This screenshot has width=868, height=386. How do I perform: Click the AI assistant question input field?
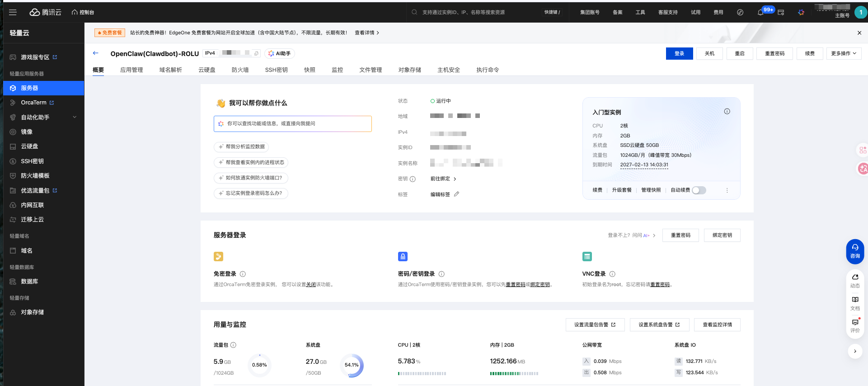click(293, 123)
